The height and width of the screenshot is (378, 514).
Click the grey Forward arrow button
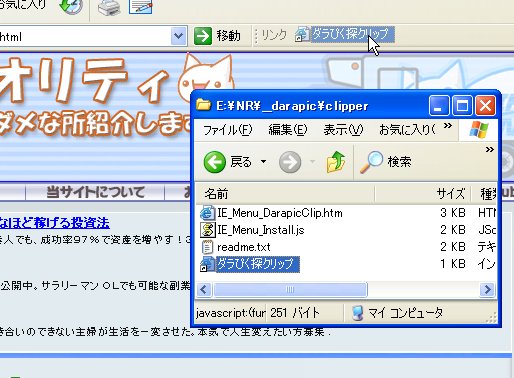click(x=290, y=162)
